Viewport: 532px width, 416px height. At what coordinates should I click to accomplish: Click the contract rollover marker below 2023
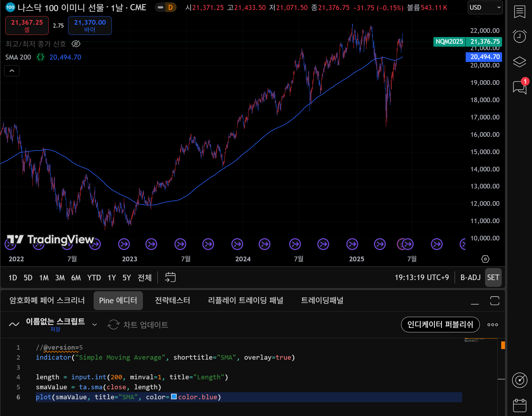click(x=124, y=244)
